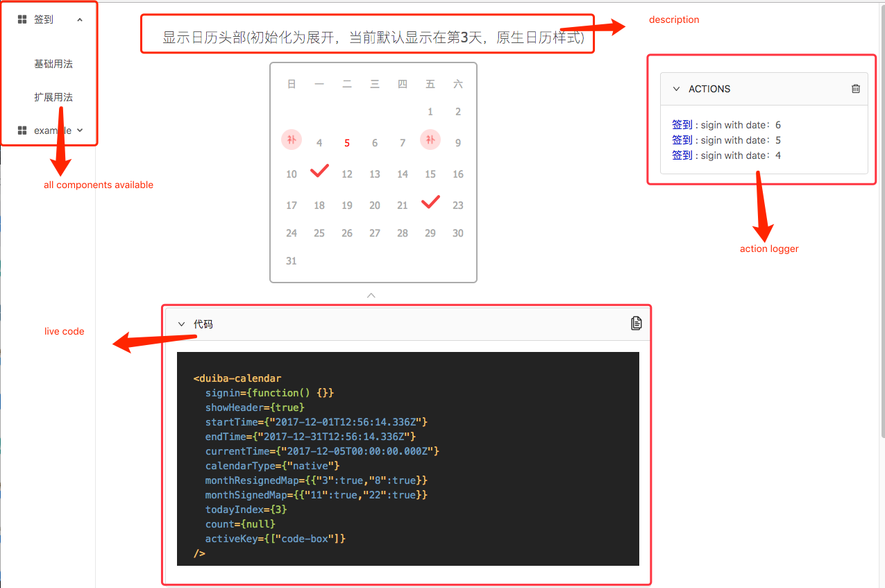
Task: Click the 签到 log entry with date 4
Action: [726, 156]
